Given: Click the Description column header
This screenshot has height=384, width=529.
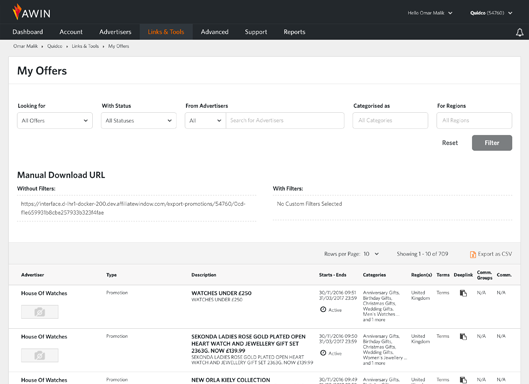Looking at the screenshot, I should click(x=204, y=275).
